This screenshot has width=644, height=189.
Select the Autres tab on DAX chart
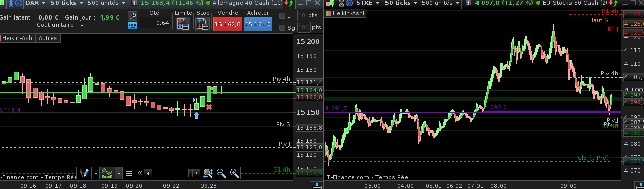(48, 38)
